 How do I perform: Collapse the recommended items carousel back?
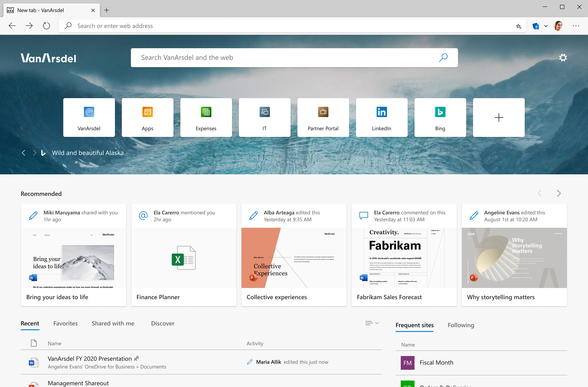[540, 193]
